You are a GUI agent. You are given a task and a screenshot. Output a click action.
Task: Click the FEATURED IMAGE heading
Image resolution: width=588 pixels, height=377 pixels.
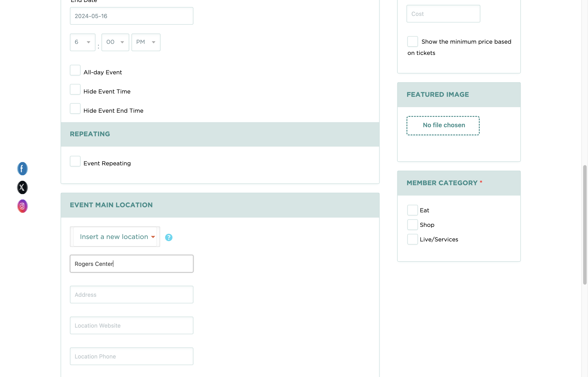tap(438, 95)
